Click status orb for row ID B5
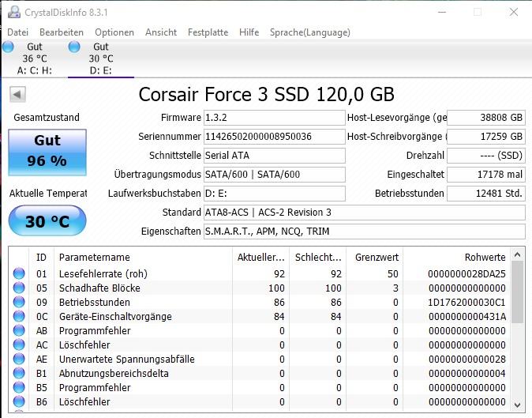 (19, 388)
